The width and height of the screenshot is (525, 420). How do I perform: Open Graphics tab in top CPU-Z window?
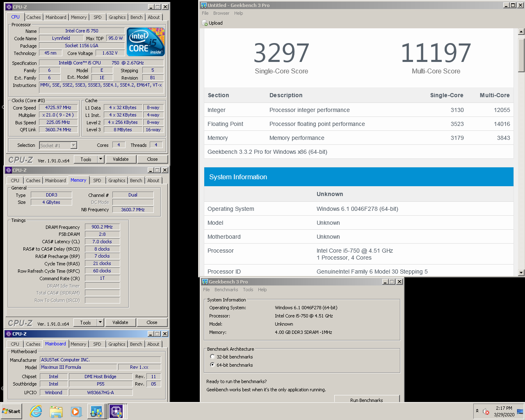tap(117, 17)
